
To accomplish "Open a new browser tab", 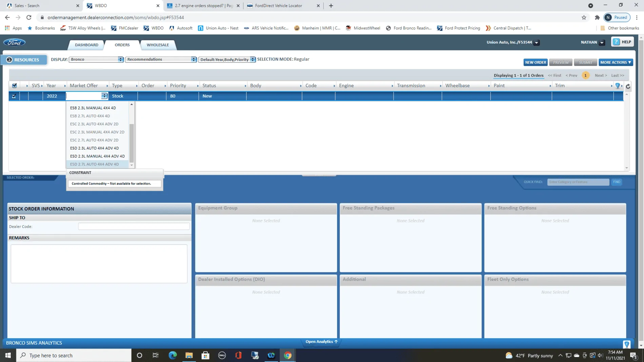I will (331, 6).
